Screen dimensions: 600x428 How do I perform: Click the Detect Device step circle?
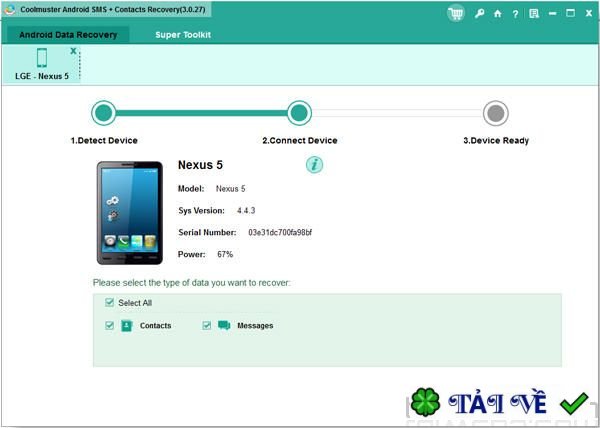(x=104, y=113)
